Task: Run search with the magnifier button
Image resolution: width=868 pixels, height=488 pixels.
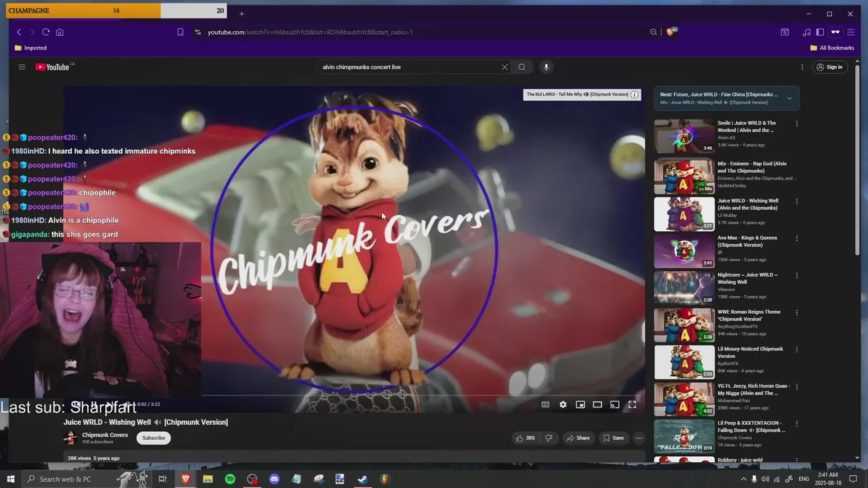Action: [x=521, y=67]
